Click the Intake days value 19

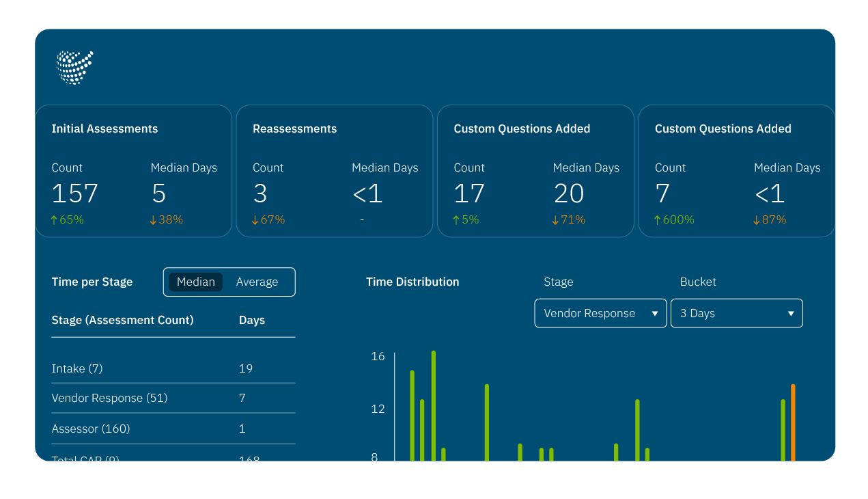click(x=246, y=368)
